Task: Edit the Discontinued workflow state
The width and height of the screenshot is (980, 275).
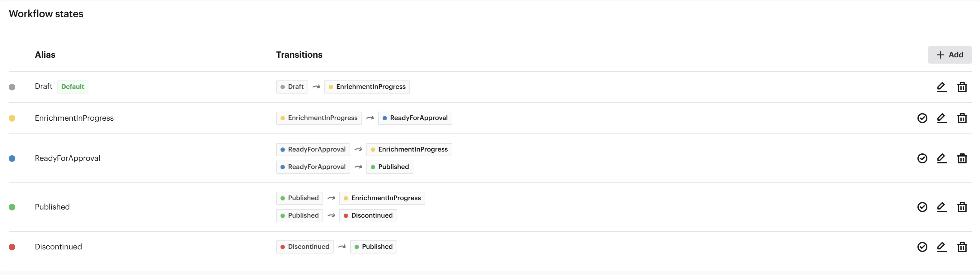Action: [942, 247]
